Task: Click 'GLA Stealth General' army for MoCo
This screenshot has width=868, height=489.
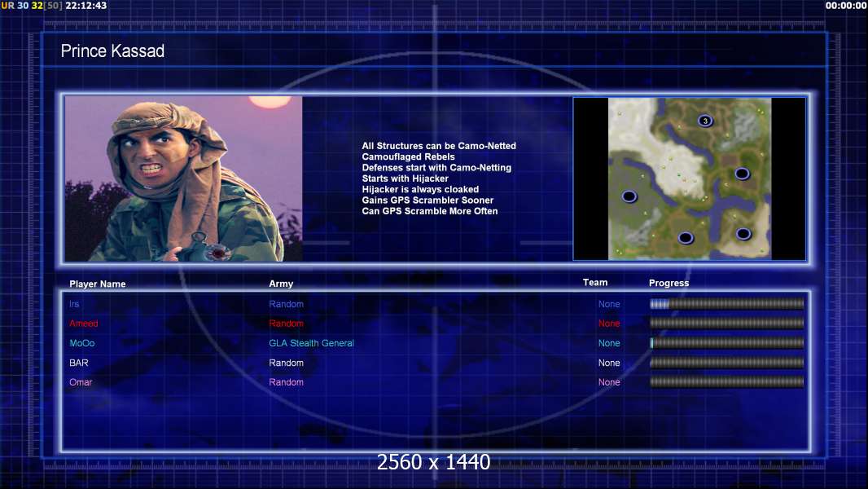Action: (311, 343)
